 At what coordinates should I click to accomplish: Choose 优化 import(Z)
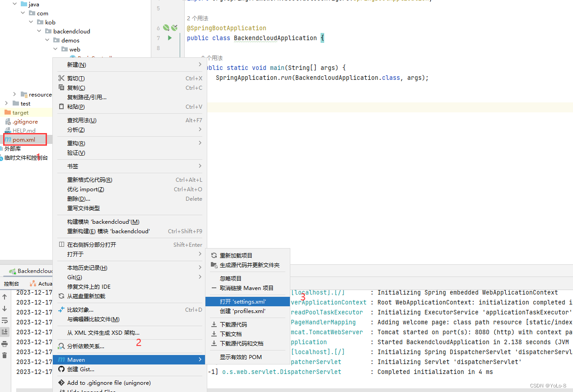point(130,189)
